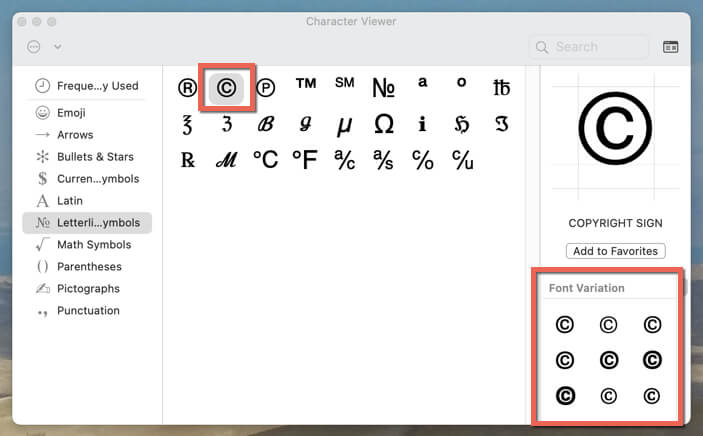Select the registered trademark ® symbol

[187, 88]
